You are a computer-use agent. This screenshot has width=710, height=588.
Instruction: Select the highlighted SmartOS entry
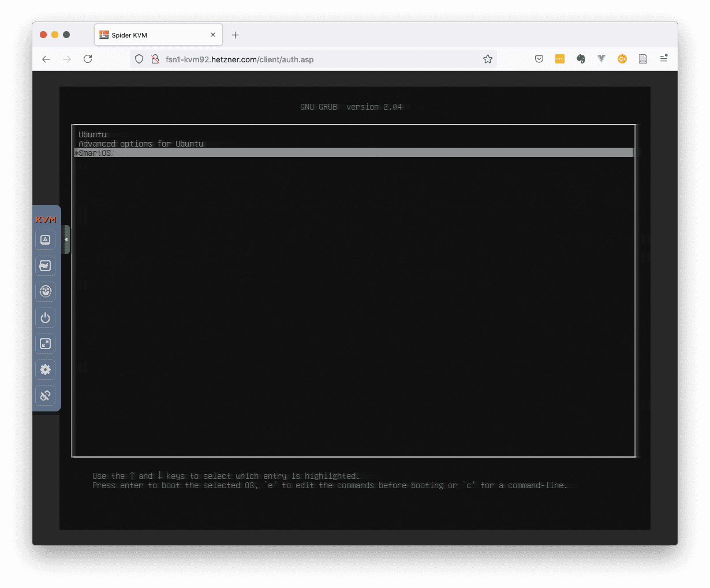click(x=353, y=153)
